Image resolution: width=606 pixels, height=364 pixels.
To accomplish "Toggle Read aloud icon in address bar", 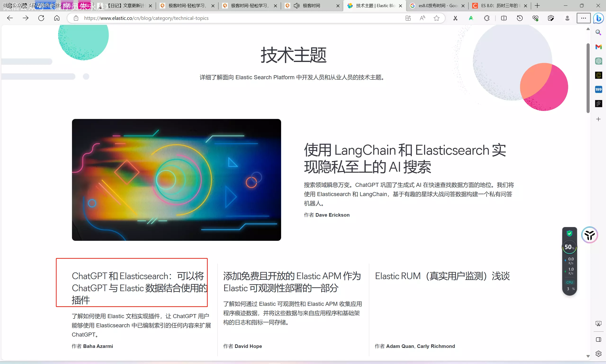I will [422, 18].
